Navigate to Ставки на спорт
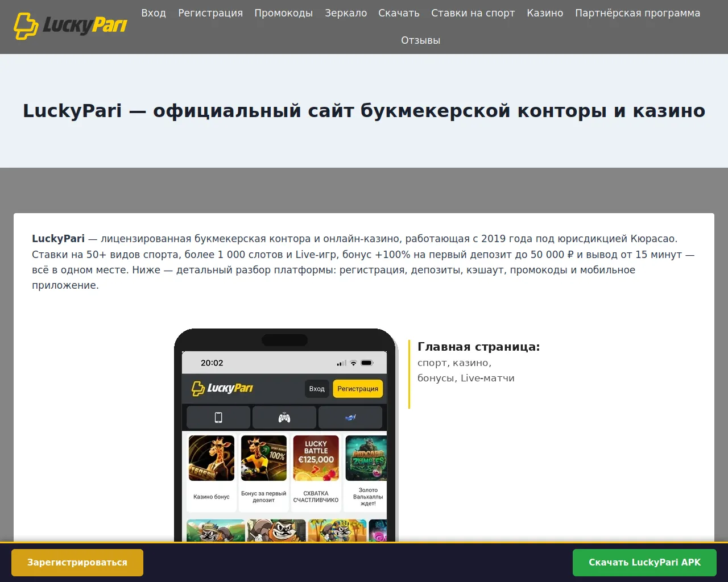 (473, 13)
